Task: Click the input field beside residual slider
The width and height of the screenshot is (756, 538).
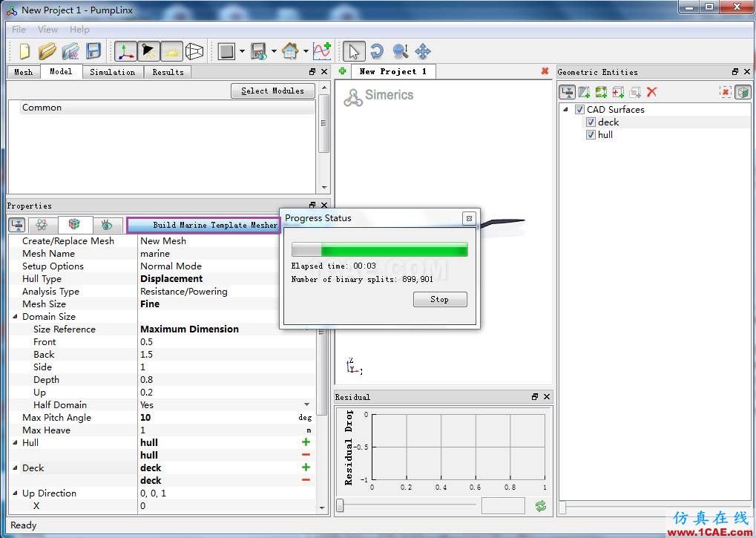Action: tap(503, 506)
